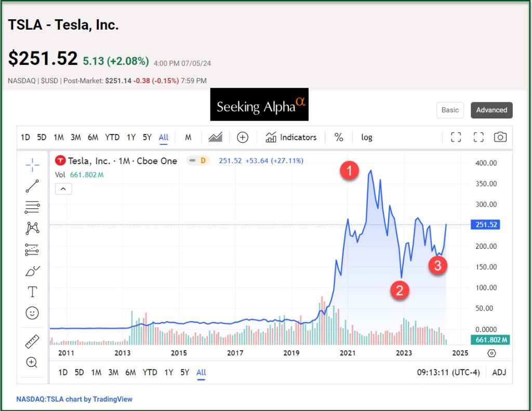Screen dimensions: 532x411
Task: Activate the ruler measure tool
Action: [32, 341]
